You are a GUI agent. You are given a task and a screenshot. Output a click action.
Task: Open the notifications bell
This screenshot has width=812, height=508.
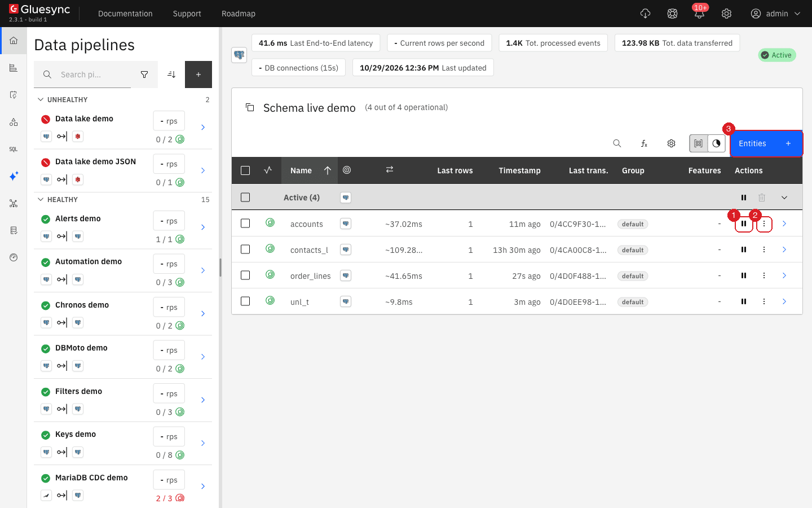coord(699,14)
